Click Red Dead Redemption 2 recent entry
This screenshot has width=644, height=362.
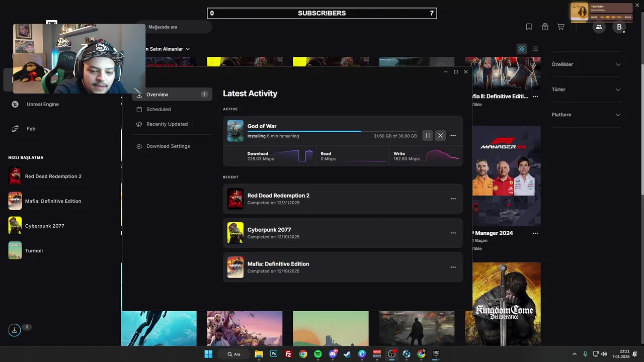coord(343,199)
